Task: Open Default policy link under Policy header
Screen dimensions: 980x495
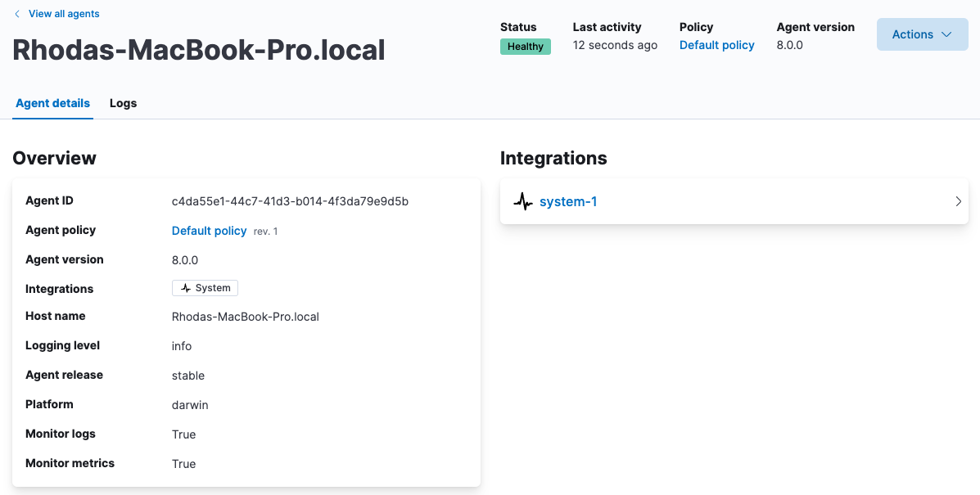Action: pos(716,45)
